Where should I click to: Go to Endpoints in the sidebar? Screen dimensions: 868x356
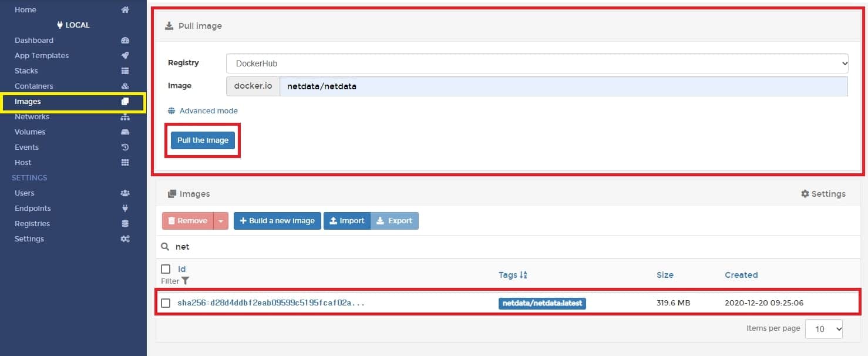pyautogui.click(x=33, y=209)
